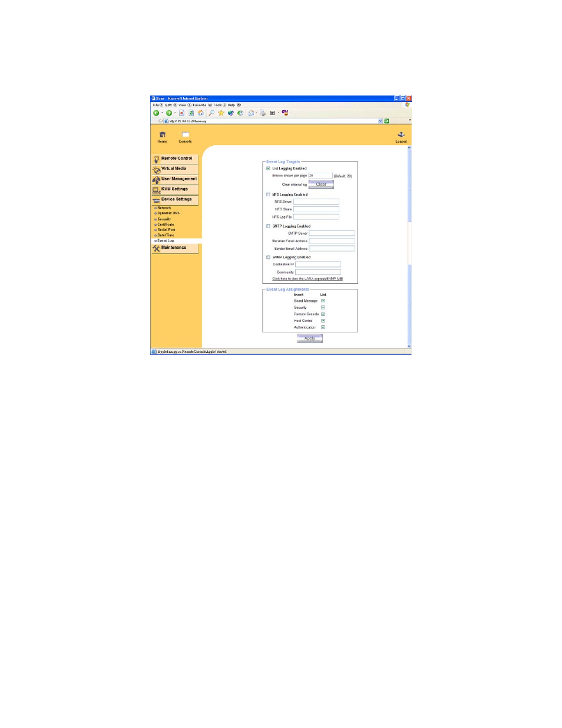Click the browser Home page icon
This screenshot has width=562, height=728.
201,113
